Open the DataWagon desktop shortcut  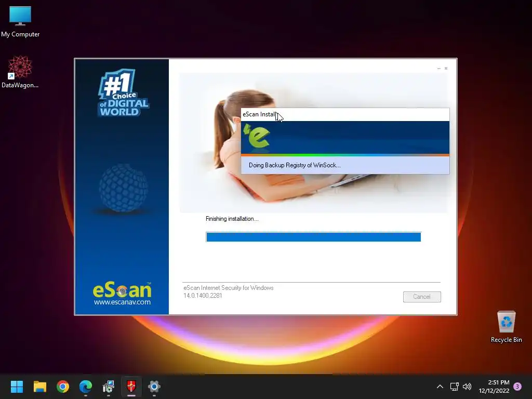[20, 72]
